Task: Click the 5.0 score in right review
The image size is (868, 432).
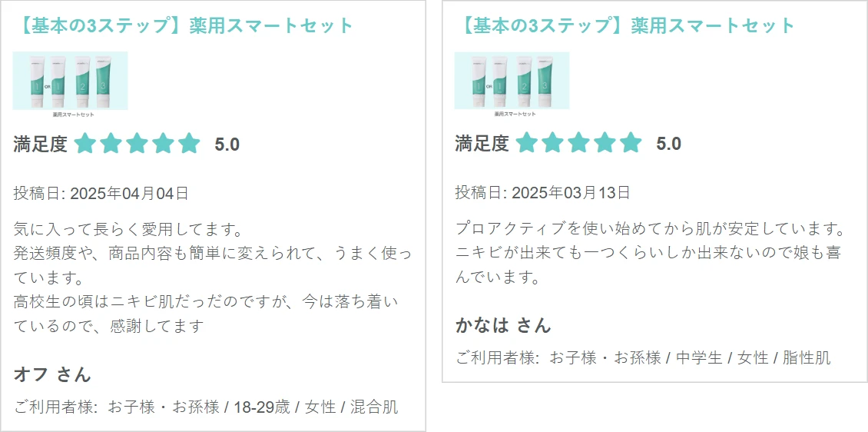Action: [669, 144]
